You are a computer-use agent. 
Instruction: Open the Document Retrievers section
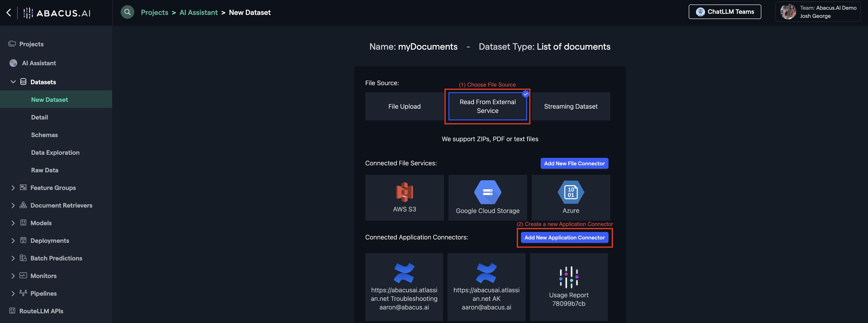(61, 205)
